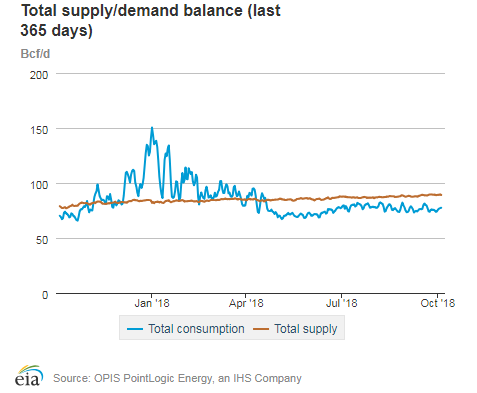
Task: Click the '100' y-axis label
Action: point(39,185)
